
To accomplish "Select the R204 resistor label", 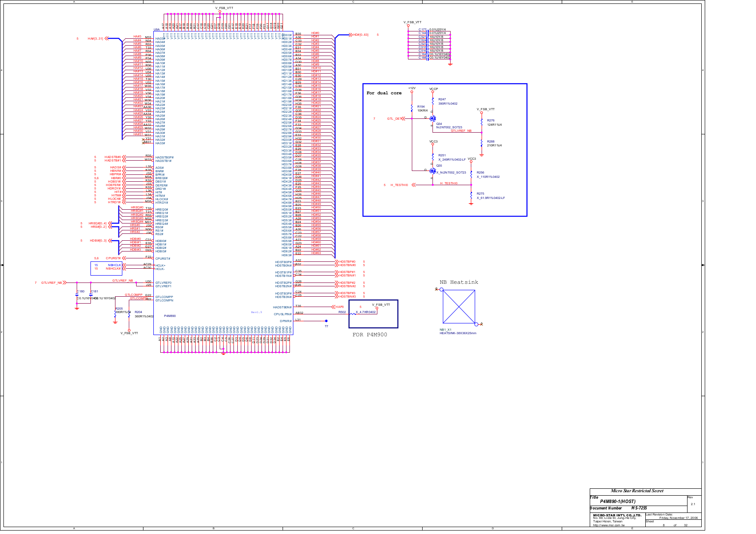I will [138, 312].
